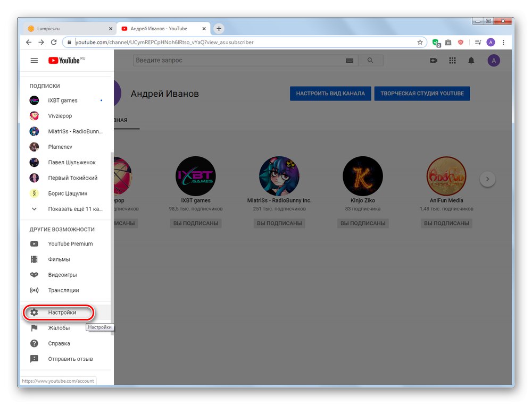Open Chrome three-dot menu

click(503, 43)
